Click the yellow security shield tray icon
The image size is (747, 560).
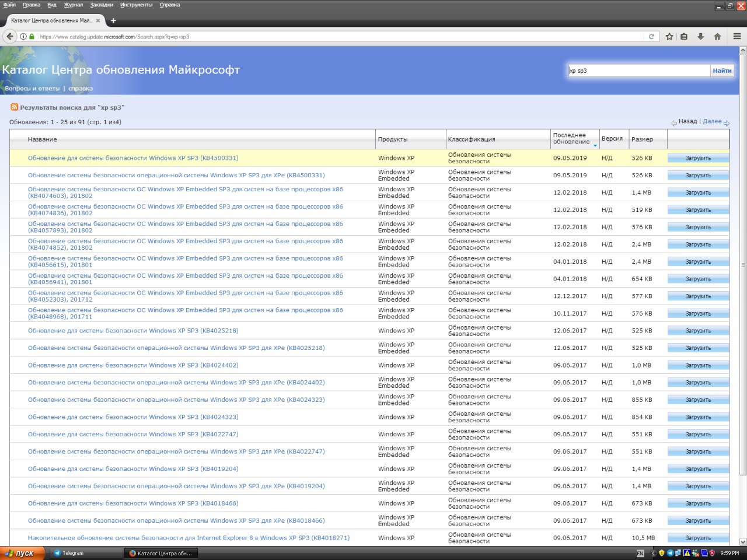(661, 553)
